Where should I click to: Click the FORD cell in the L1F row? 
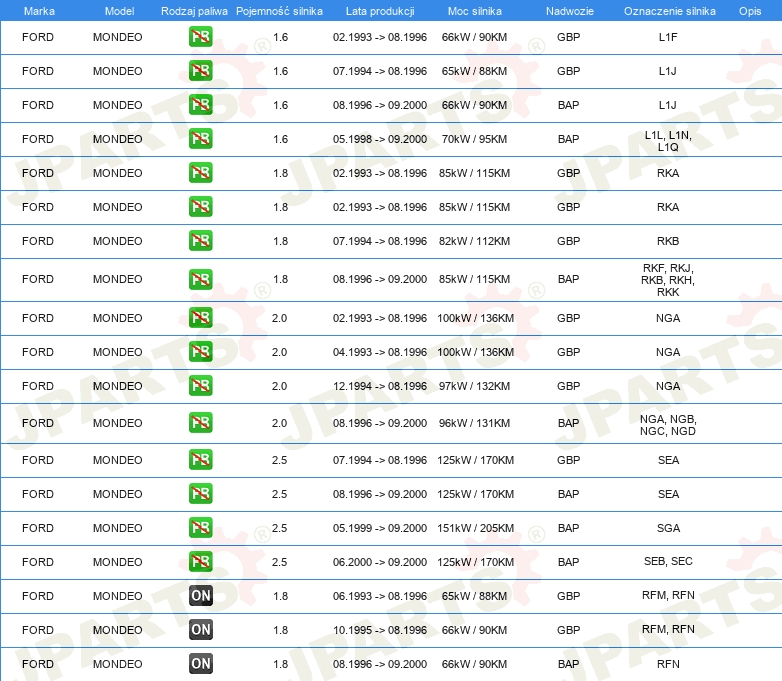pyautogui.click(x=38, y=37)
